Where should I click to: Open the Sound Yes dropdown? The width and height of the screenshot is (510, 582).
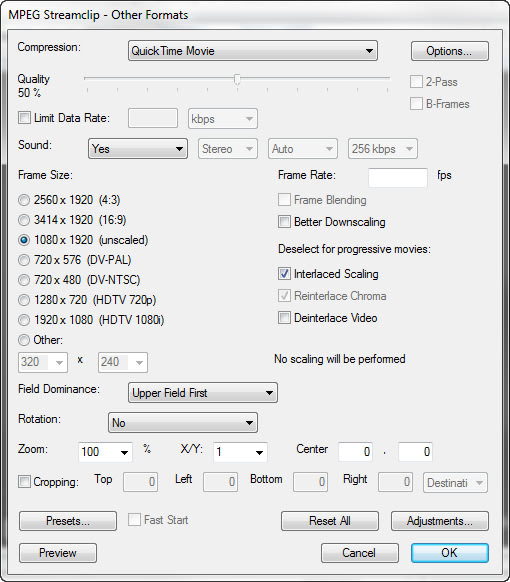click(138, 149)
